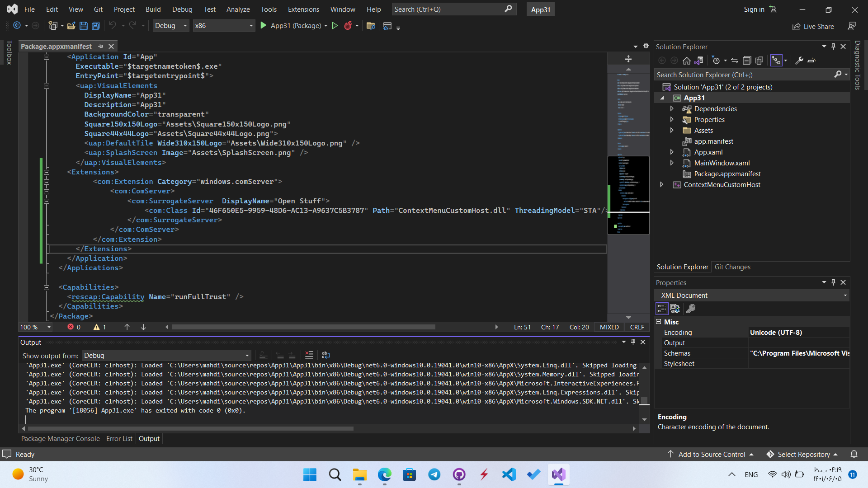Click the Collapse All icon in Solution Explorer
Viewport: 868px width, 488px height.
747,61
